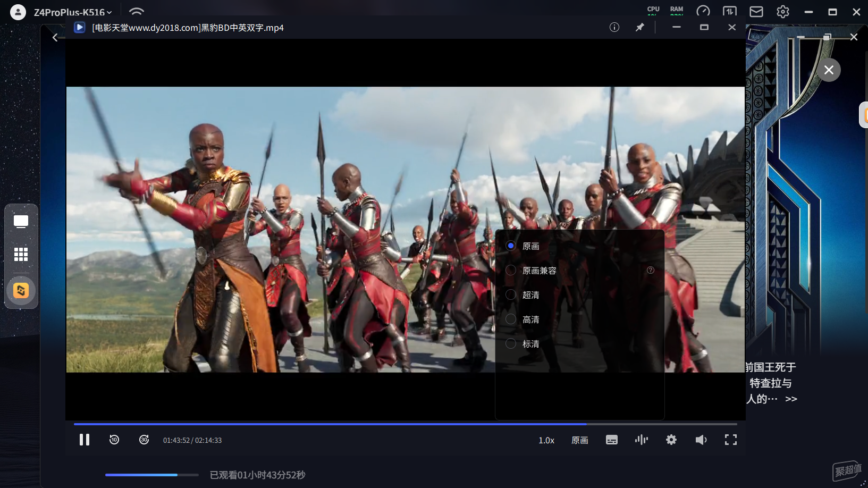Open the orange video app sidebar icon
Screen dimensions: 868x488
click(21, 290)
